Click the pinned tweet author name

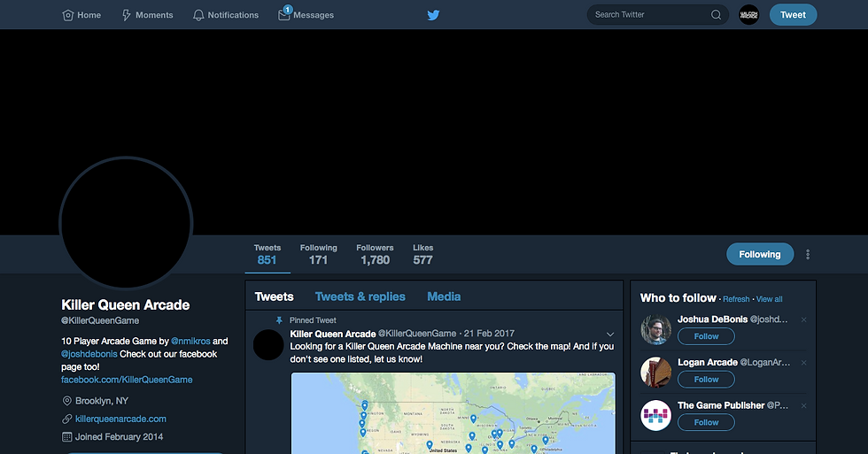coord(333,334)
